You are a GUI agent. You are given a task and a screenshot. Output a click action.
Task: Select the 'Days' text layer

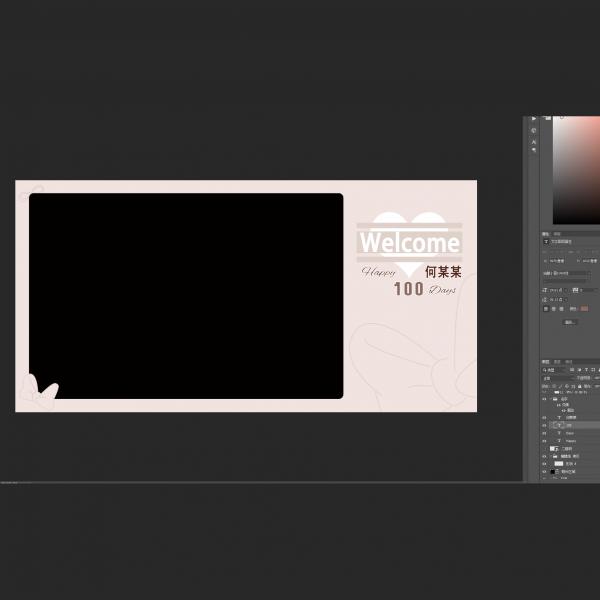point(570,433)
